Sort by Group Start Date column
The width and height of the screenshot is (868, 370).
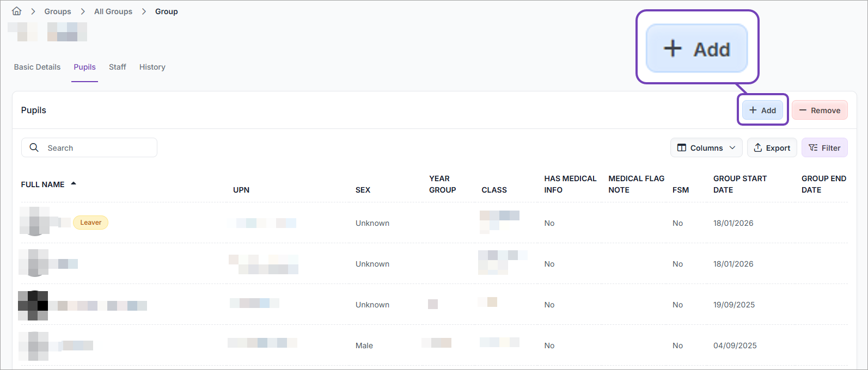point(739,184)
